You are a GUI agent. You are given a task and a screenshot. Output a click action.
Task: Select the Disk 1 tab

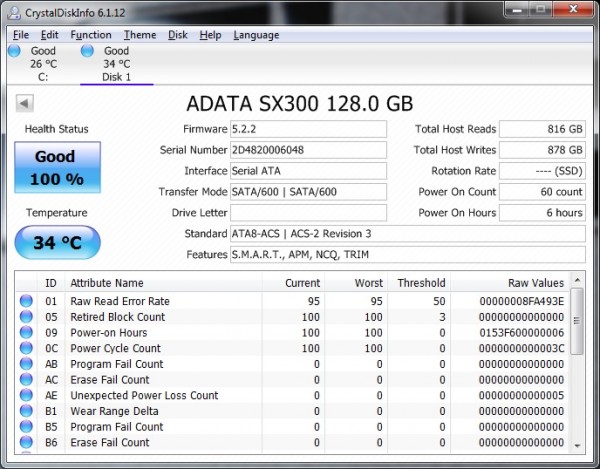click(116, 64)
